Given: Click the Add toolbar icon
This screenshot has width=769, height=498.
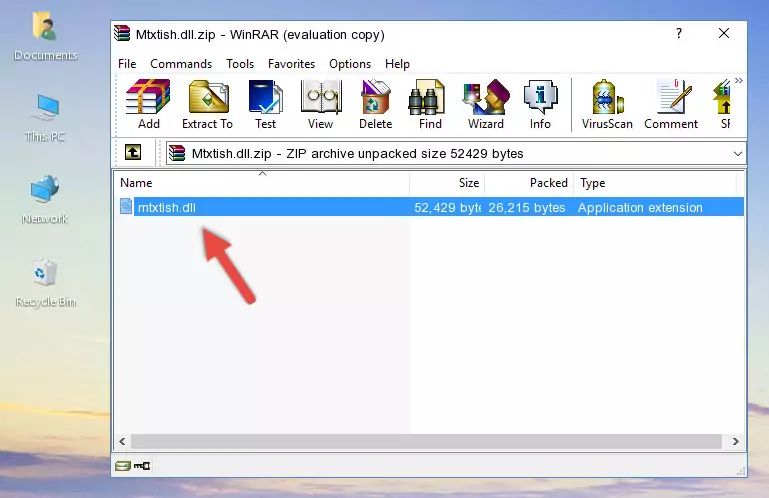Looking at the screenshot, I should pos(148,104).
